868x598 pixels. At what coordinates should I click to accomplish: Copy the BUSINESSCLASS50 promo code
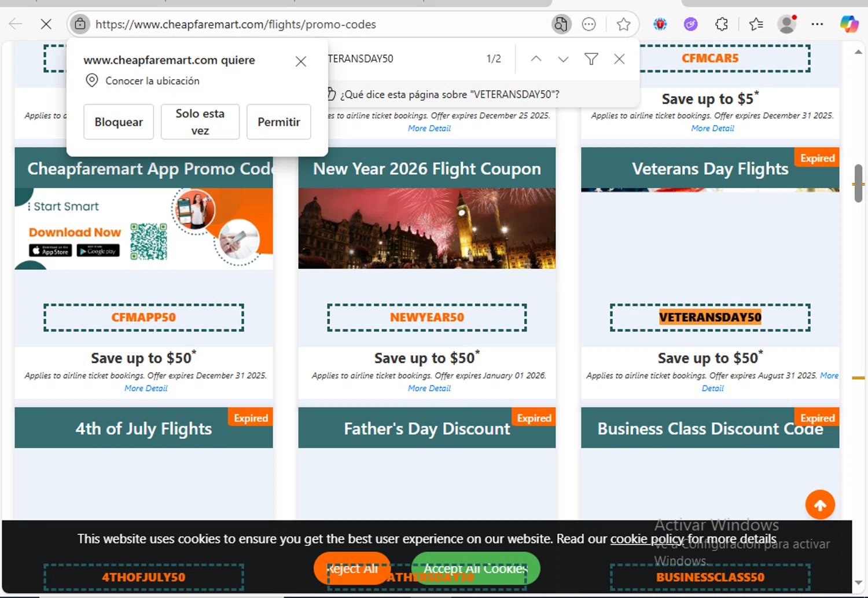pyautogui.click(x=710, y=577)
